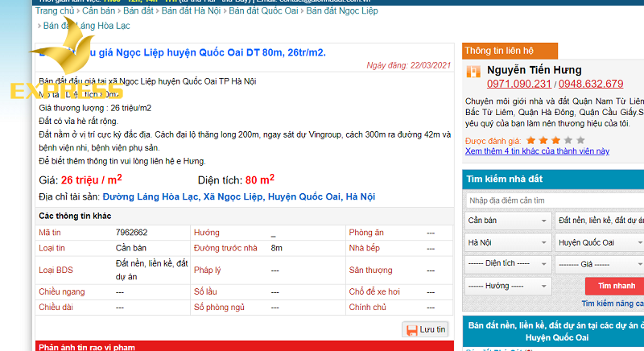This screenshot has height=351, width=644.
Task: Open Bán đất Hà Nội breadcrumb link
Action: click(x=192, y=11)
